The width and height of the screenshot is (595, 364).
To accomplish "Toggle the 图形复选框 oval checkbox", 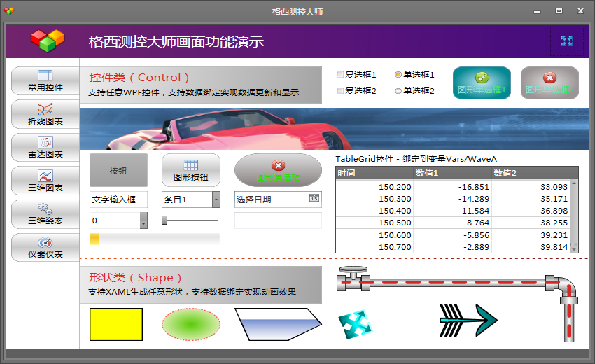I will [278, 170].
